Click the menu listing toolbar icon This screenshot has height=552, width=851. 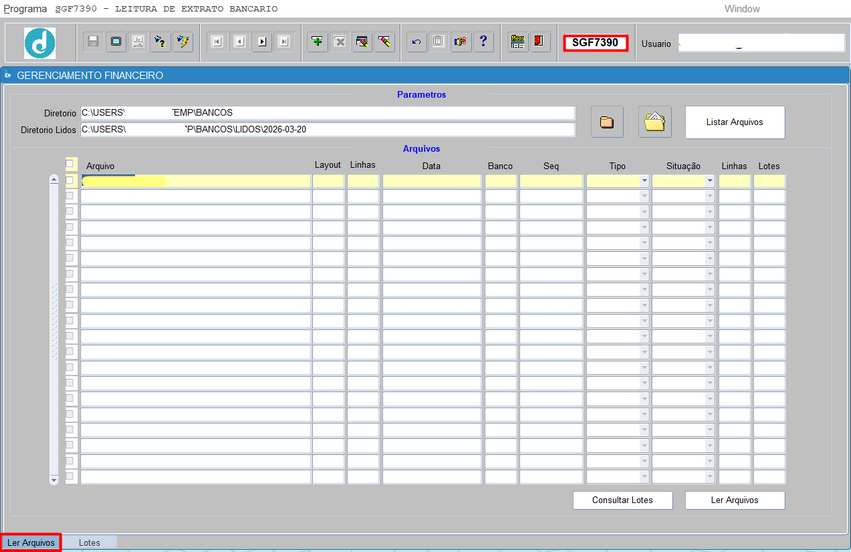point(517,42)
